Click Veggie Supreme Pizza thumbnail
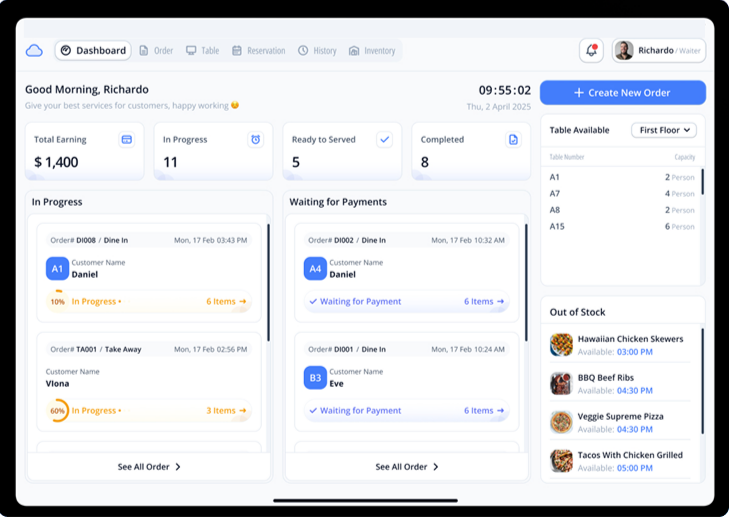This screenshot has width=730, height=518. [561, 422]
